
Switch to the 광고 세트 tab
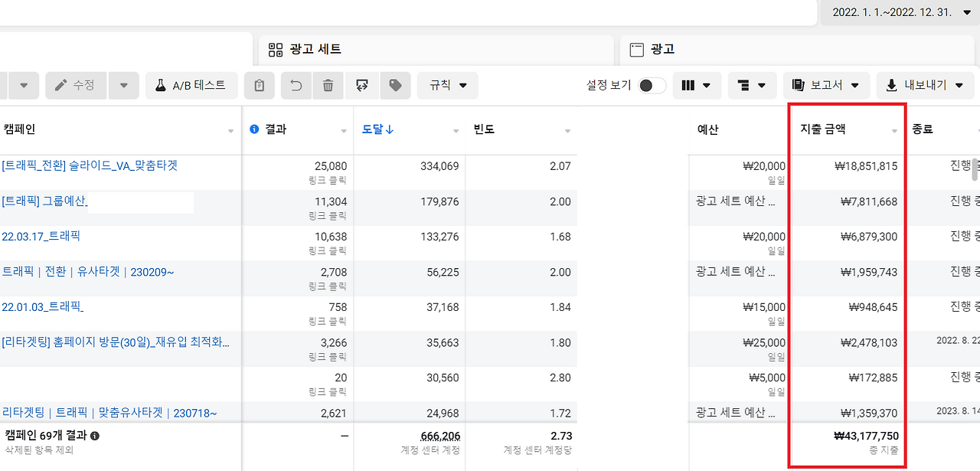point(436,50)
